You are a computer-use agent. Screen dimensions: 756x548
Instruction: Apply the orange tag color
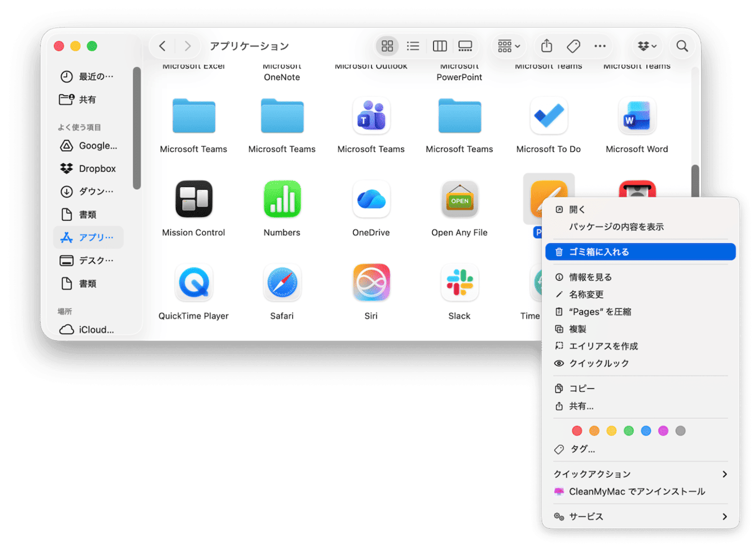pos(594,430)
